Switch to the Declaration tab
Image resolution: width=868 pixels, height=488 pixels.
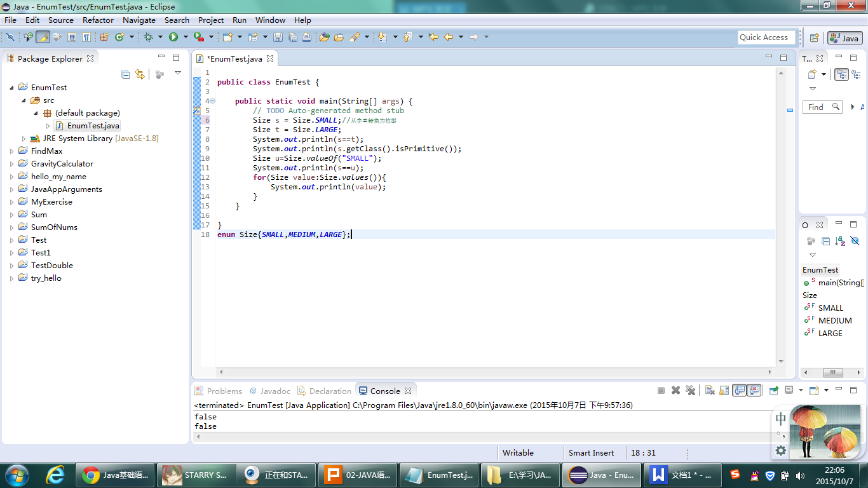pyautogui.click(x=324, y=391)
